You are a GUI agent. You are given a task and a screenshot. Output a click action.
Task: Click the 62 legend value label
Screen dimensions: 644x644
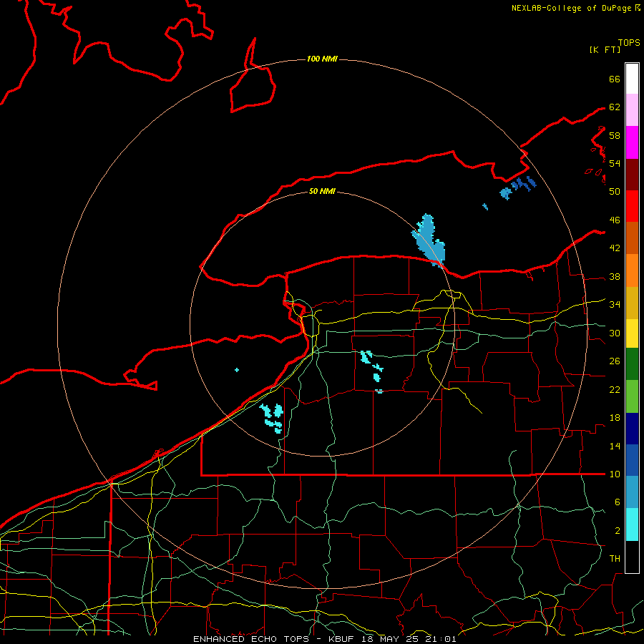coord(615,107)
